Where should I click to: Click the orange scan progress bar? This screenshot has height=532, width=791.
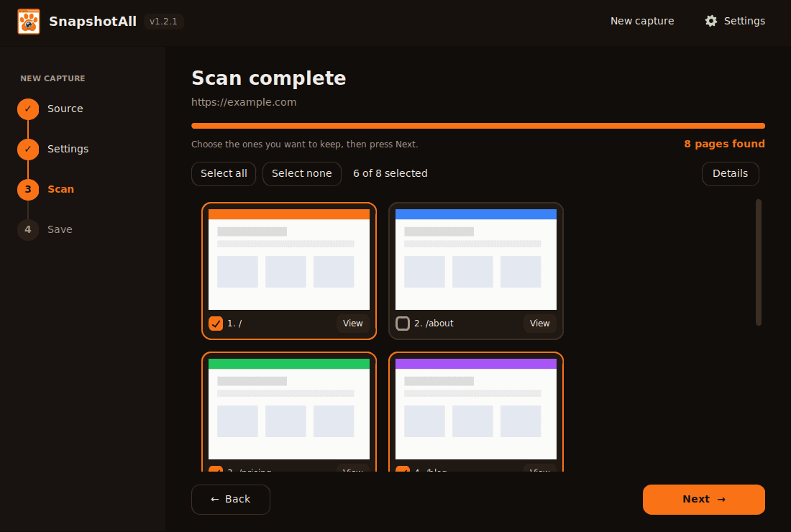tap(477, 126)
